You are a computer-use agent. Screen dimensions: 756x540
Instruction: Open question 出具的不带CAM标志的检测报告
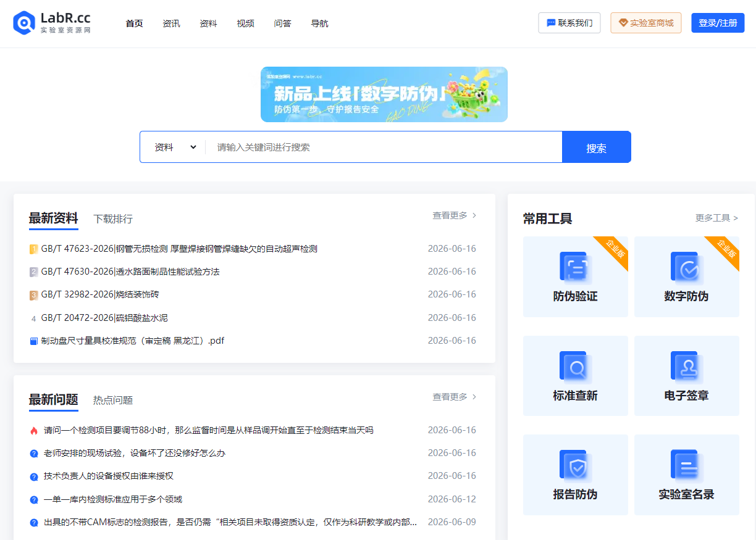point(230,522)
